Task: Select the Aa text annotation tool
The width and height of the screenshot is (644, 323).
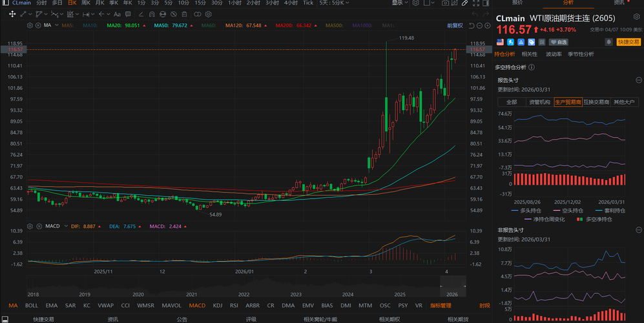Action: (117, 14)
